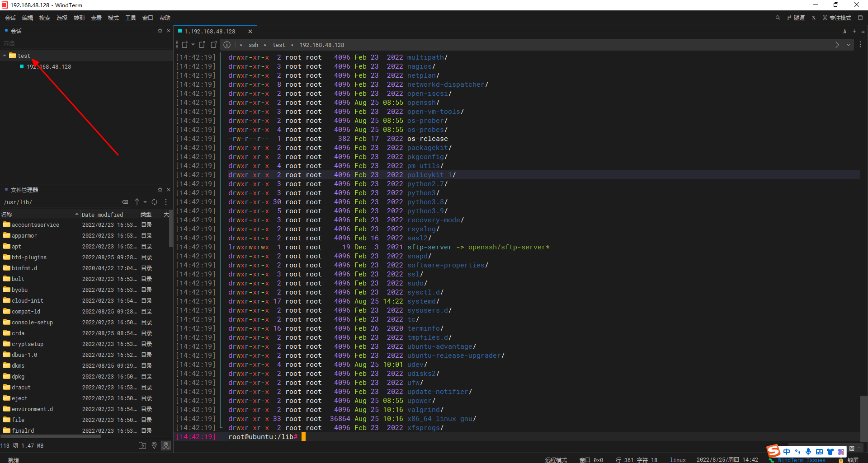
Task: Click the location pin icon below file list
Action: (154, 445)
